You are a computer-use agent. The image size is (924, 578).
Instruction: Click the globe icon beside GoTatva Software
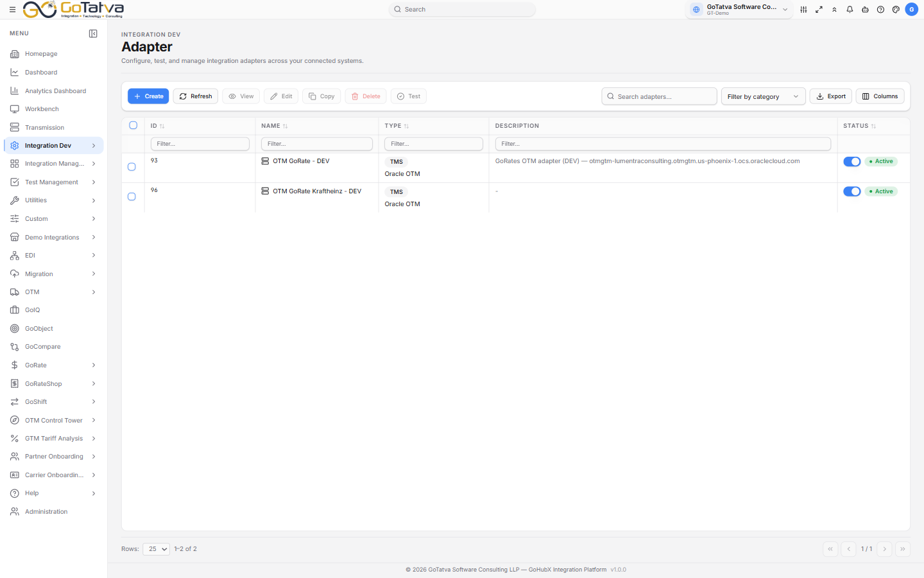(x=696, y=10)
